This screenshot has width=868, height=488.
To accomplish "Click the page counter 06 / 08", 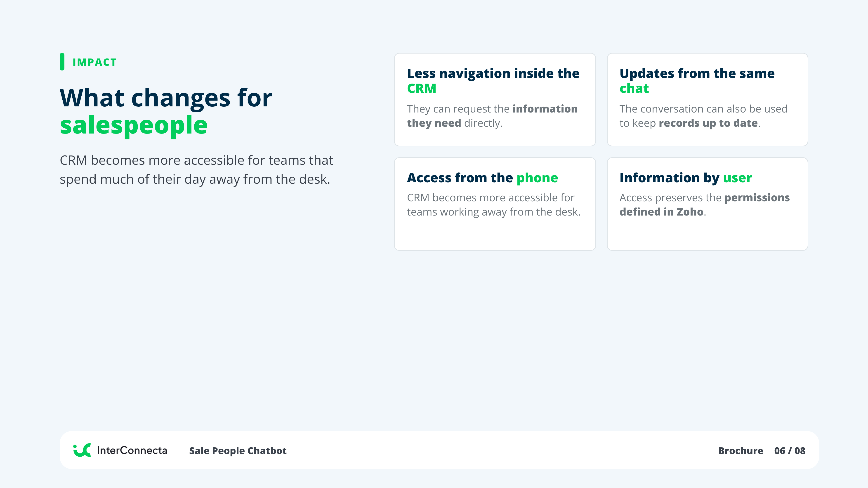I will [x=790, y=451].
